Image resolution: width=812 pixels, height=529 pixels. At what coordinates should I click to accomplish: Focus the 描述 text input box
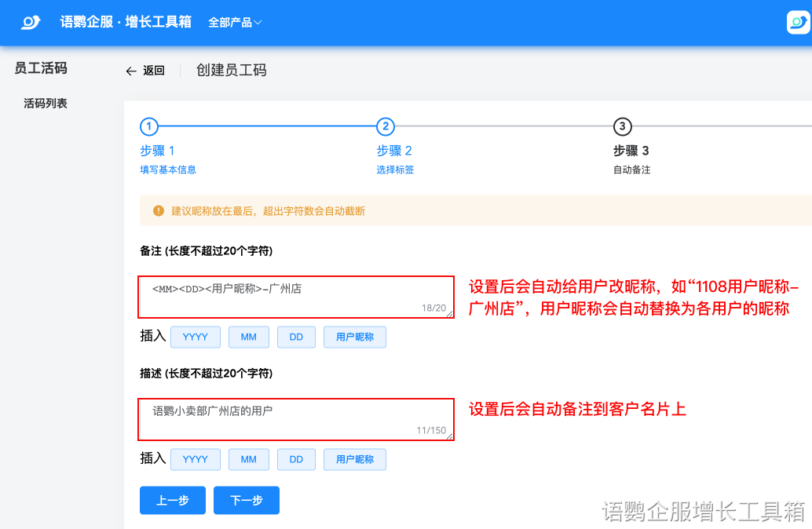(x=296, y=419)
